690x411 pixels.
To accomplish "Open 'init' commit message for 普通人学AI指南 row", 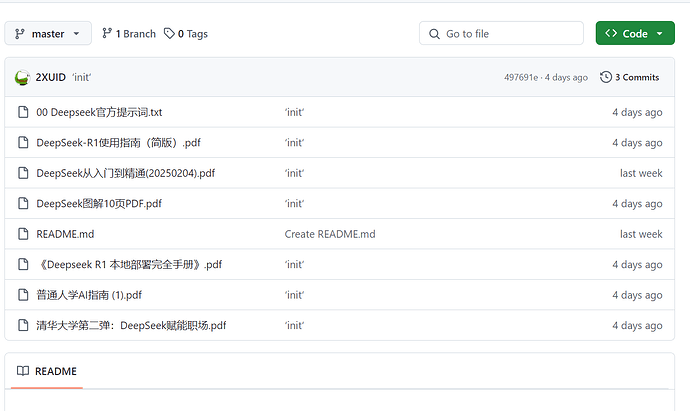I will [294, 295].
